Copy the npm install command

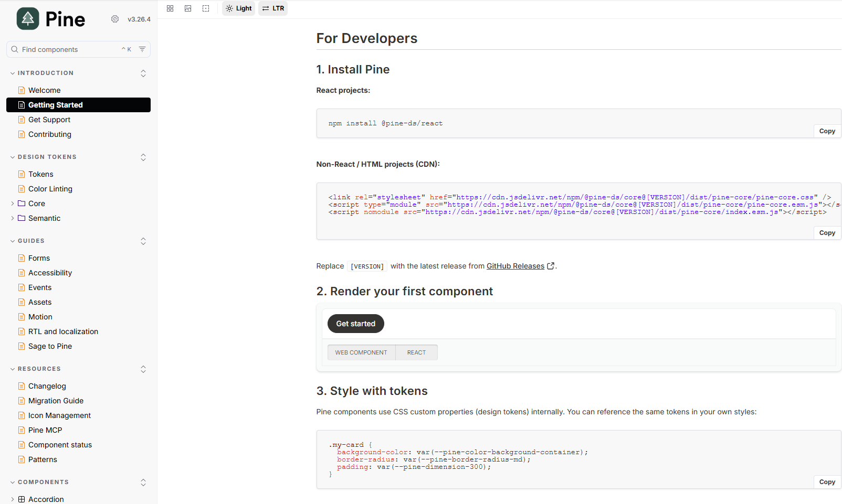827,131
